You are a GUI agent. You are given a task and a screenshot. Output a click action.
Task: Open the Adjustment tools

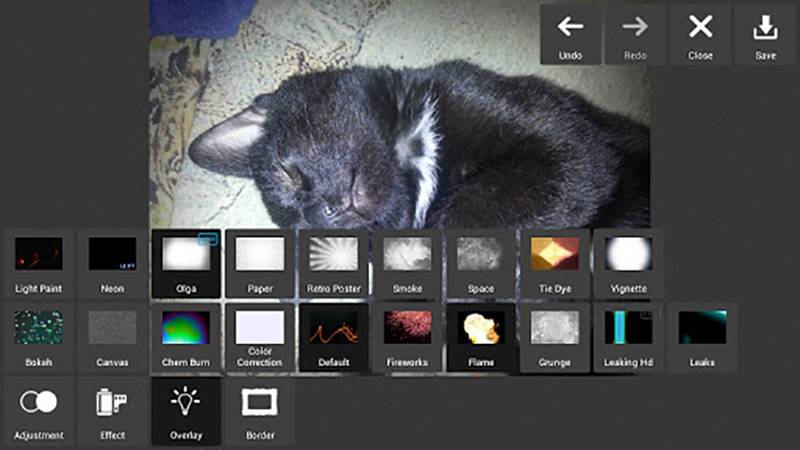(39, 413)
